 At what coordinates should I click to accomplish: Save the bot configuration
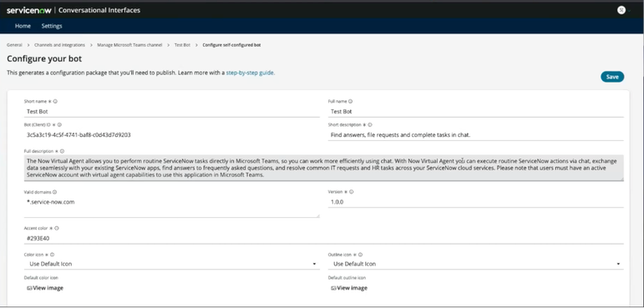pyautogui.click(x=612, y=77)
